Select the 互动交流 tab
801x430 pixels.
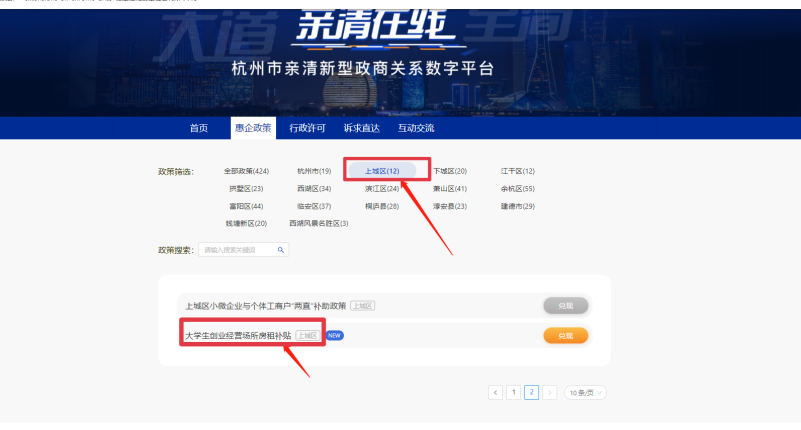[416, 128]
